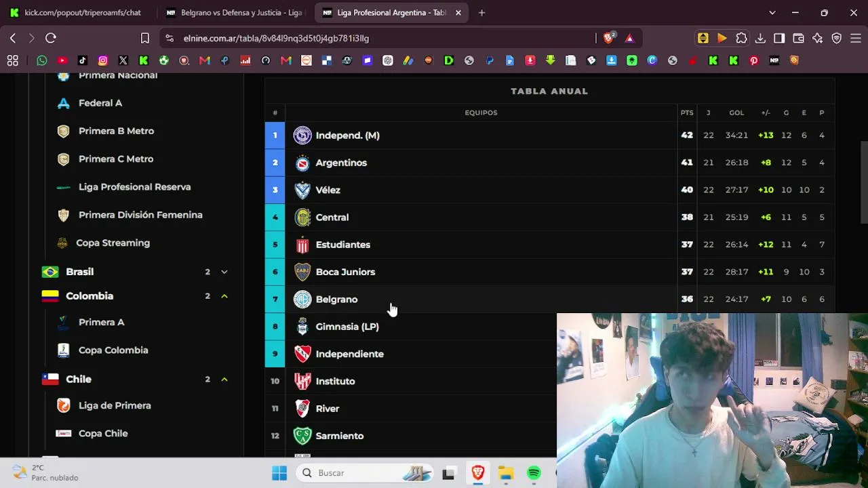Close the Liga Profesional Argentina tab
This screenshot has height=488, width=868.
458,12
